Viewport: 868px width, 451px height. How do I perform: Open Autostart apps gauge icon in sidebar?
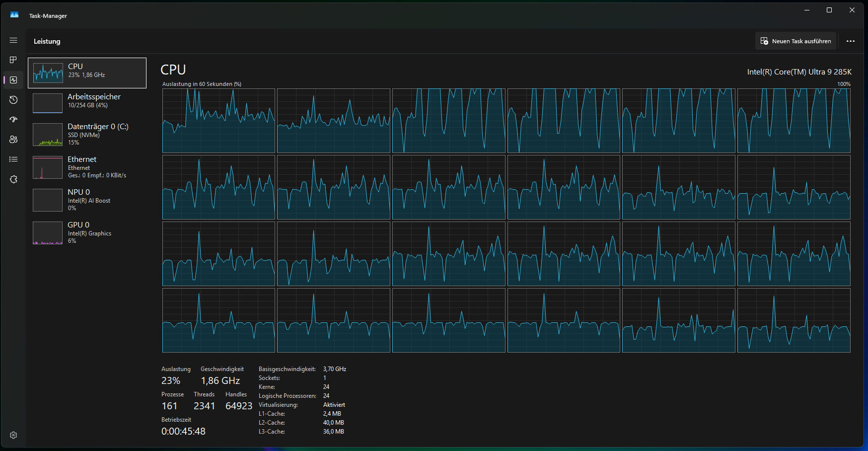13,120
